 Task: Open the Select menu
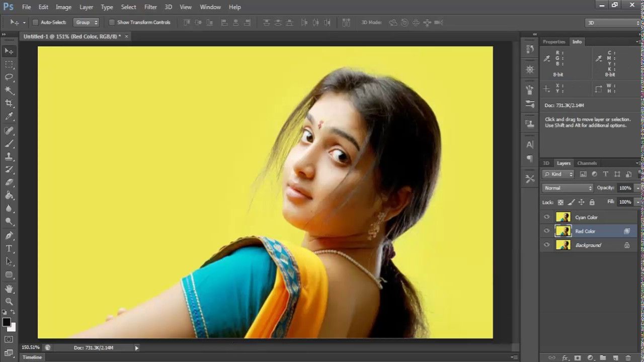[128, 7]
